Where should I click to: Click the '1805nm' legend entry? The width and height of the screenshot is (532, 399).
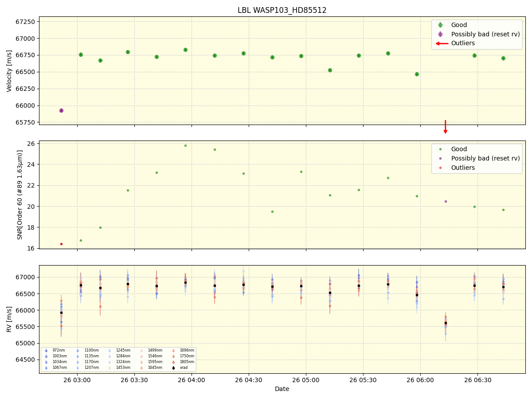point(187,362)
